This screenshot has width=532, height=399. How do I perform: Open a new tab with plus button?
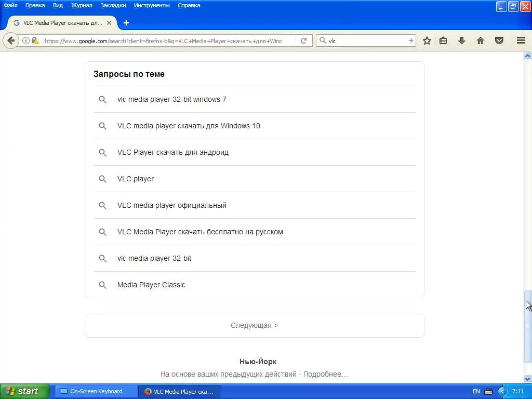[126, 23]
